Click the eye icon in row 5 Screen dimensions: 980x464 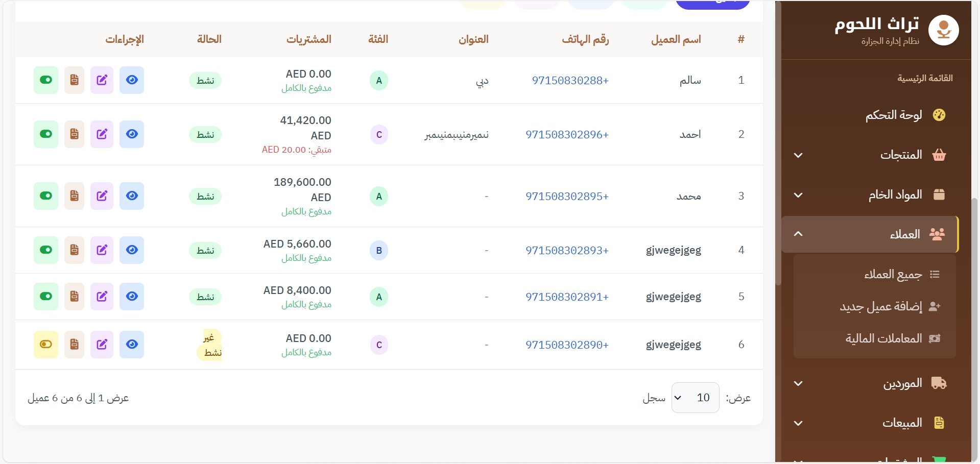click(x=132, y=297)
